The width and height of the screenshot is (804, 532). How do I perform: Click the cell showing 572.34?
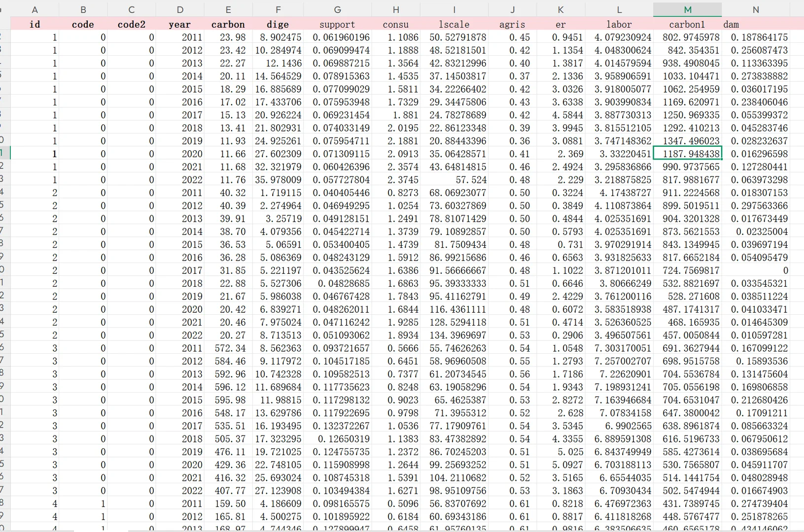pos(228,348)
